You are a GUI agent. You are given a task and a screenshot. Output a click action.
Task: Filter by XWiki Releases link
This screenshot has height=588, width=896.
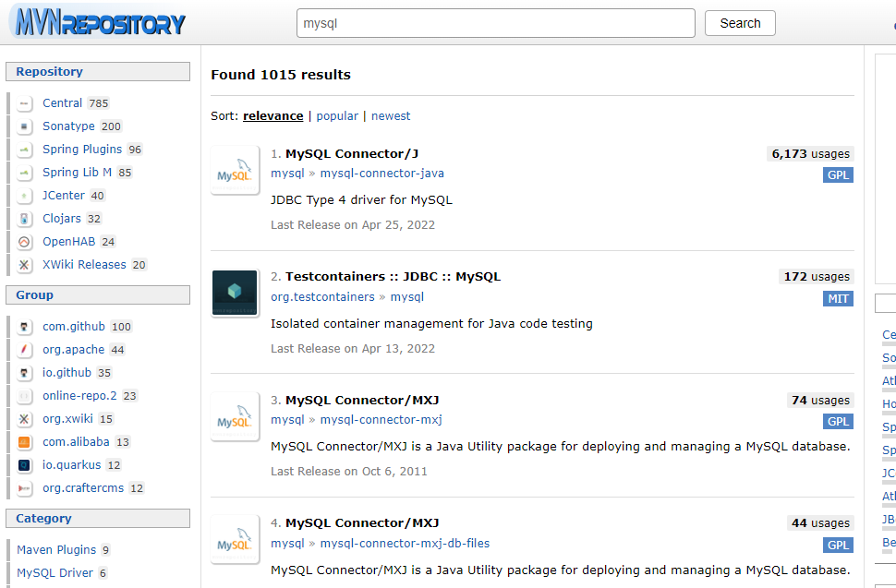click(x=85, y=265)
